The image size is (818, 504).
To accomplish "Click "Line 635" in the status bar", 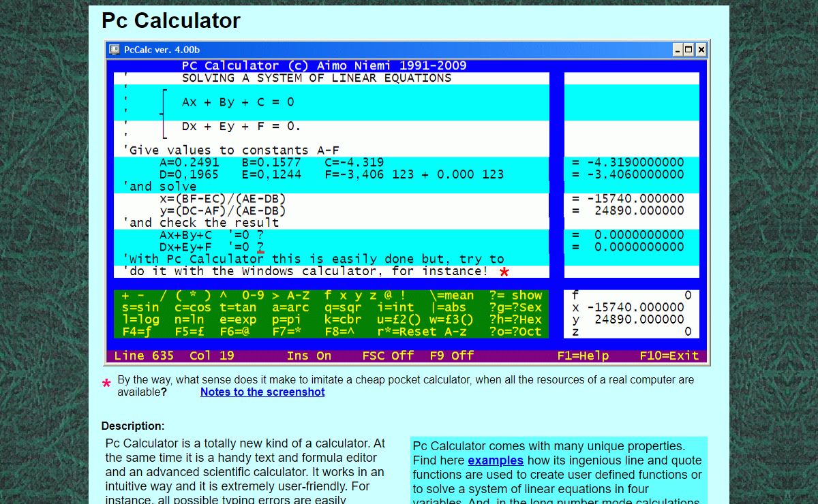I will (144, 356).
